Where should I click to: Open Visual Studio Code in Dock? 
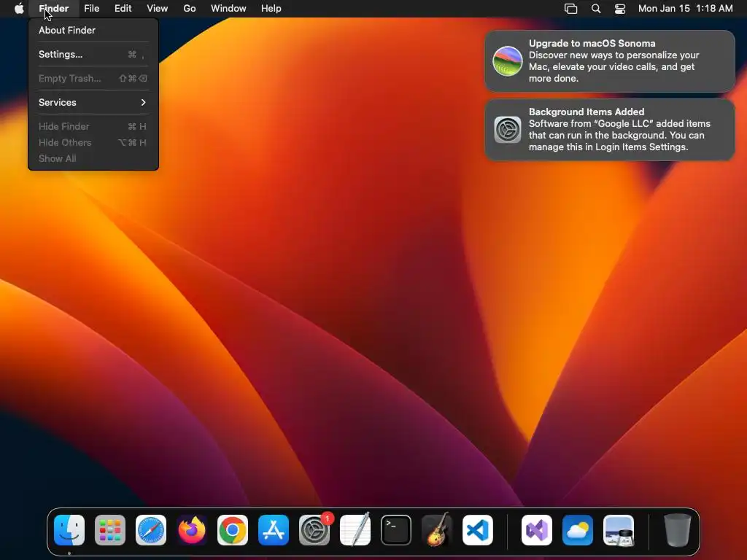(477, 530)
